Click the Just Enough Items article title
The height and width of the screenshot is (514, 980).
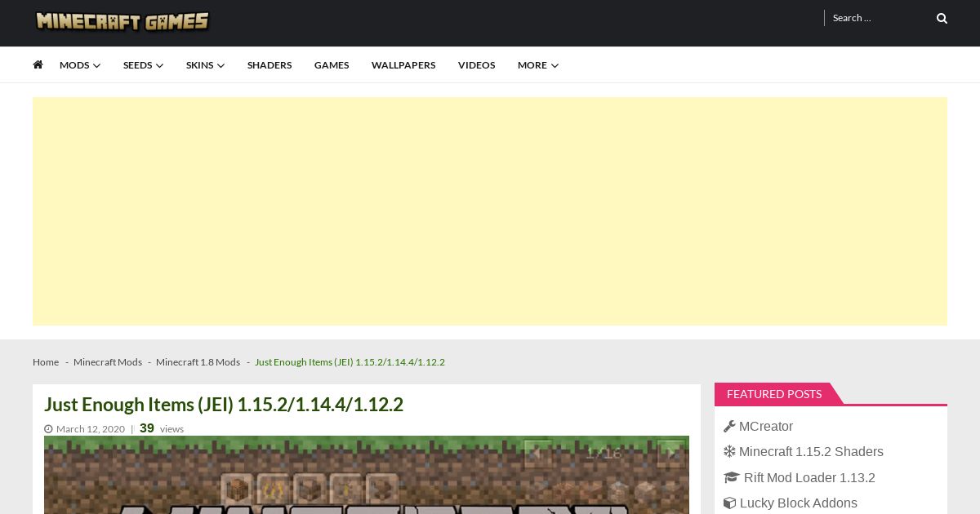(224, 405)
